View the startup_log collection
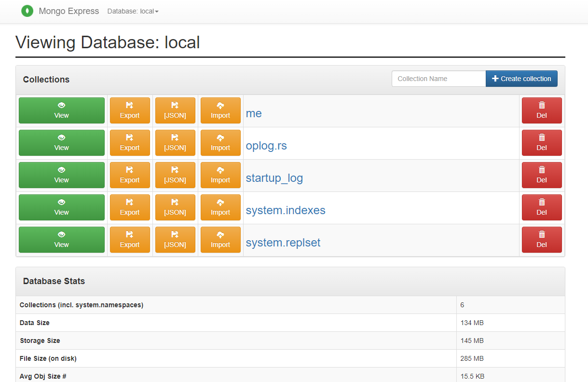 [x=62, y=175]
